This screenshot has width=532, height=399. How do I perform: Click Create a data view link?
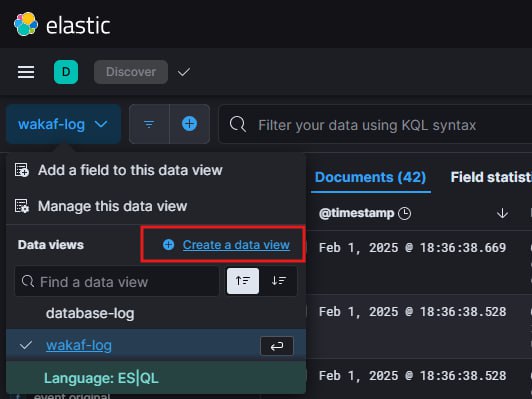236,245
